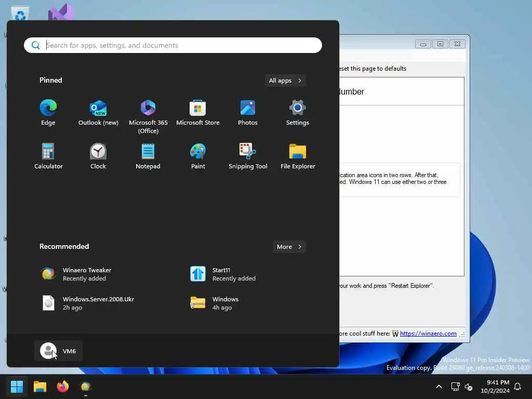Open winaero.com link in Tweaker window
The width and height of the screenshot is (532, 399).
coord(428,334)
